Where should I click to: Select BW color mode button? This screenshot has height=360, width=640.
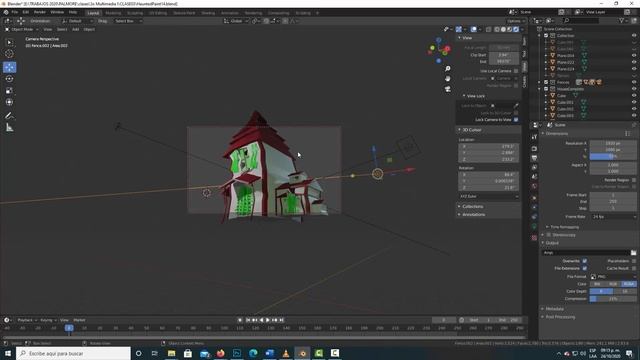tap(598, 284)
